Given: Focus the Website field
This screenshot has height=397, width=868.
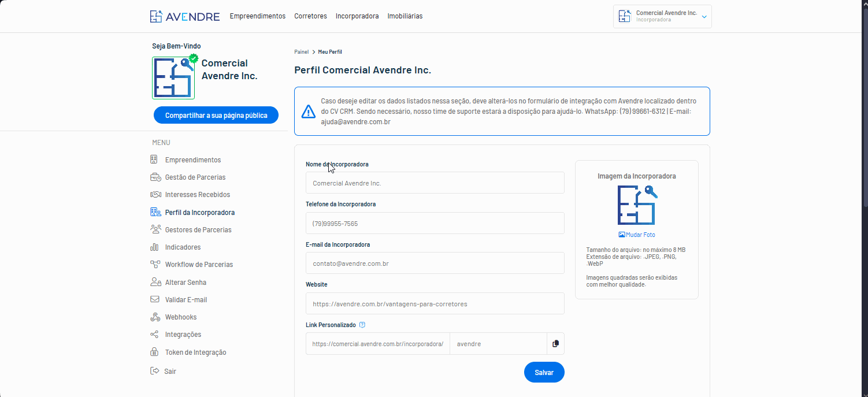Looking at the screenshot, I should tap(435, 303).
